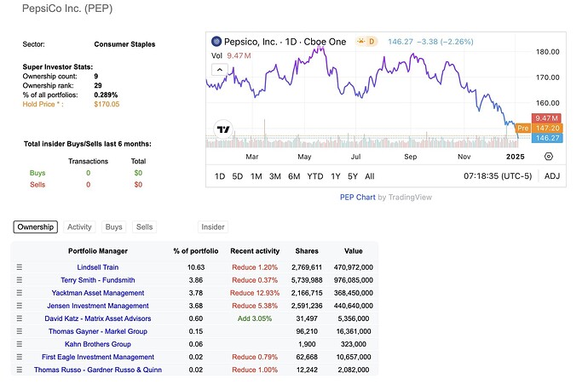
Task: Click the Consumer Staples sector value
Action: pyautogui.click(x=124, y=44)
